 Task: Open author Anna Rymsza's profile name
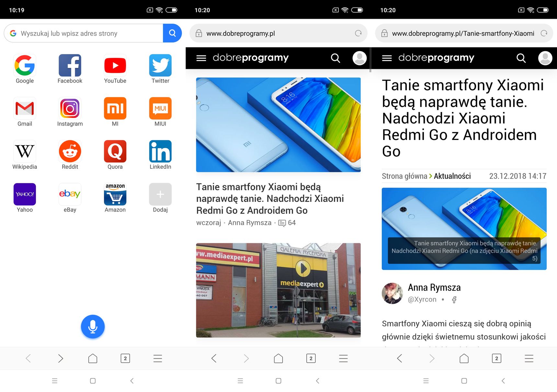click(x=434, y=287)
